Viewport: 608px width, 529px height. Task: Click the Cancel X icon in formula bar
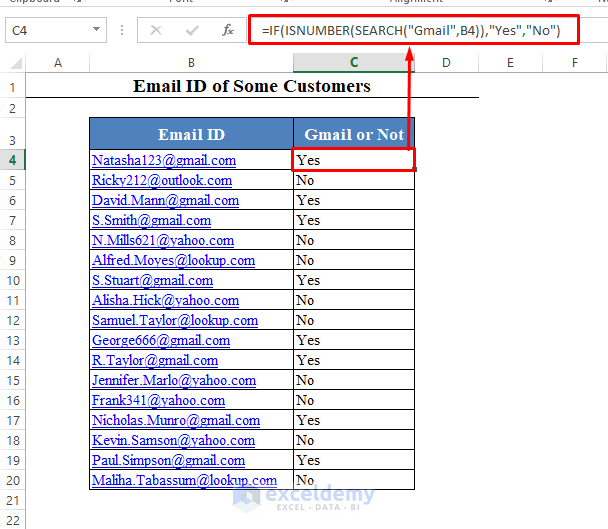click(x=156, y=30)
